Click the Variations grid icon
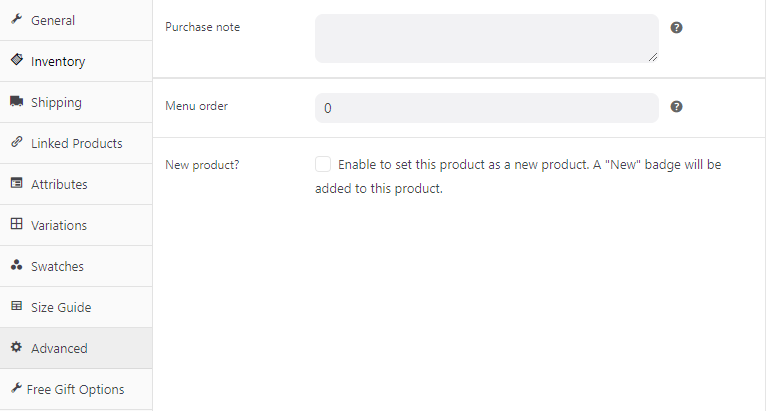Screen dimensions: 772x411 (x=16, y=225)
